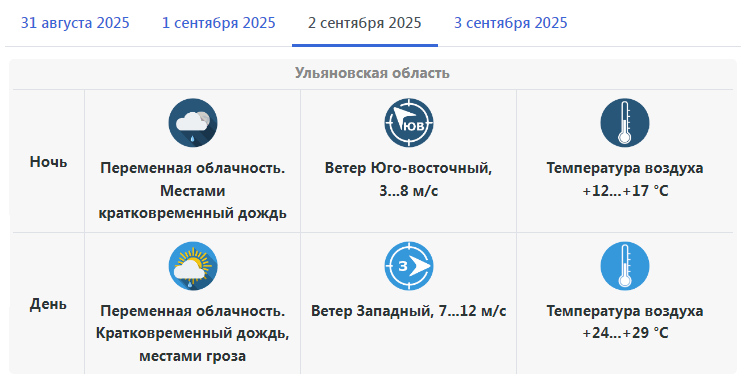Click 'Ветер Юго-восточный, 3...8 м/с' text

coord(409,179)
